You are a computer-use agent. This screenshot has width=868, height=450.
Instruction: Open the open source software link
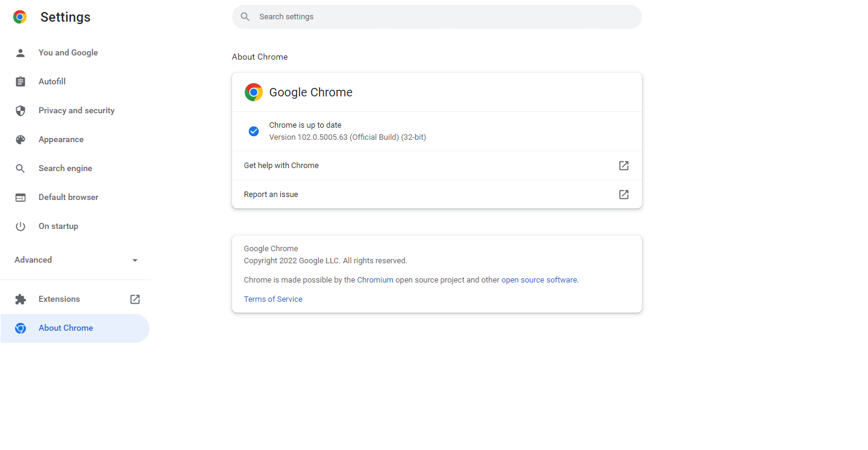tap(539, 280)
